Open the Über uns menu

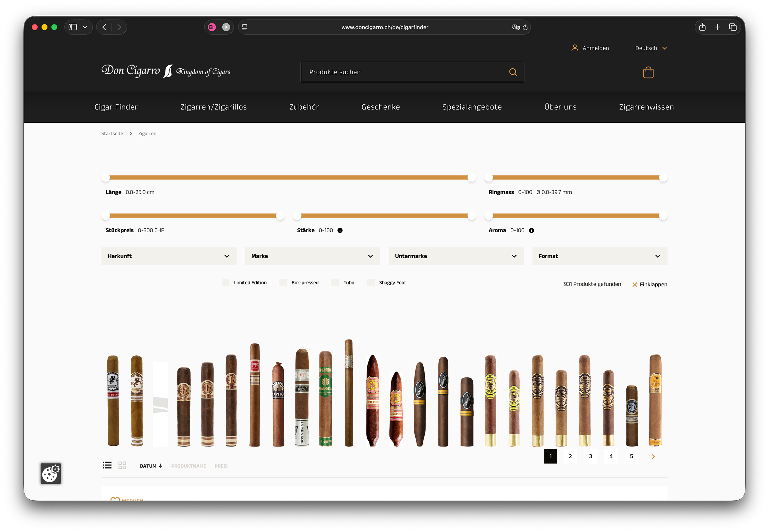click(560, 107)
